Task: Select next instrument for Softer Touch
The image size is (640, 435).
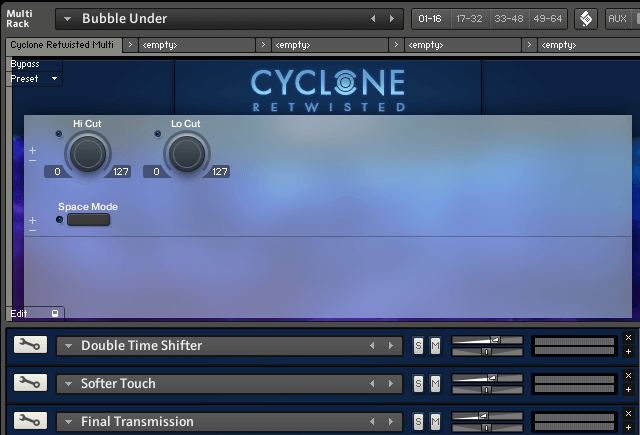Action: click(389, 384)
